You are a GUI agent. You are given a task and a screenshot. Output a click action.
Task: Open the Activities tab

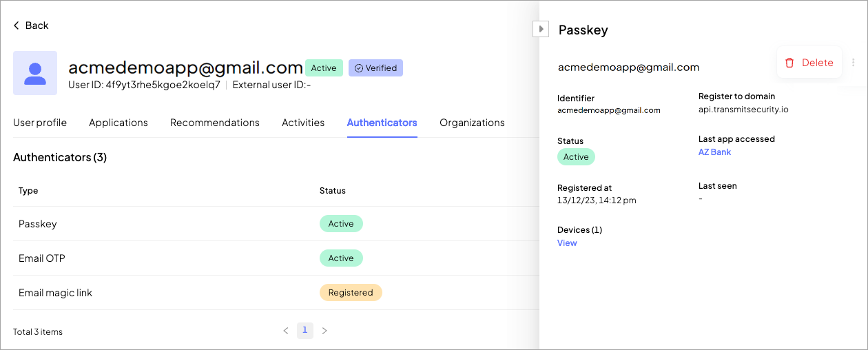(x=303, y=123)
